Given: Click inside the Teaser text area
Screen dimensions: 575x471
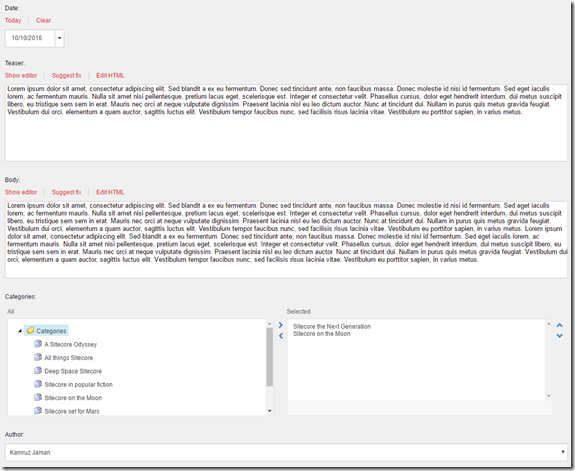Looking at the screenshot, I should coord(286,123).
